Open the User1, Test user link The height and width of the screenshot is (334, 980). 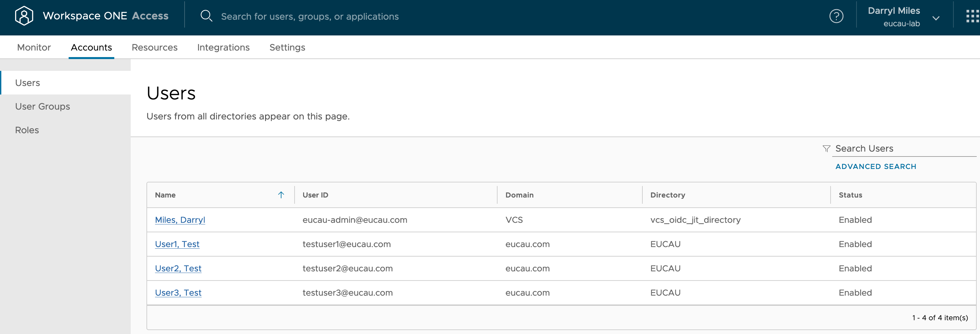coord(177,244)
